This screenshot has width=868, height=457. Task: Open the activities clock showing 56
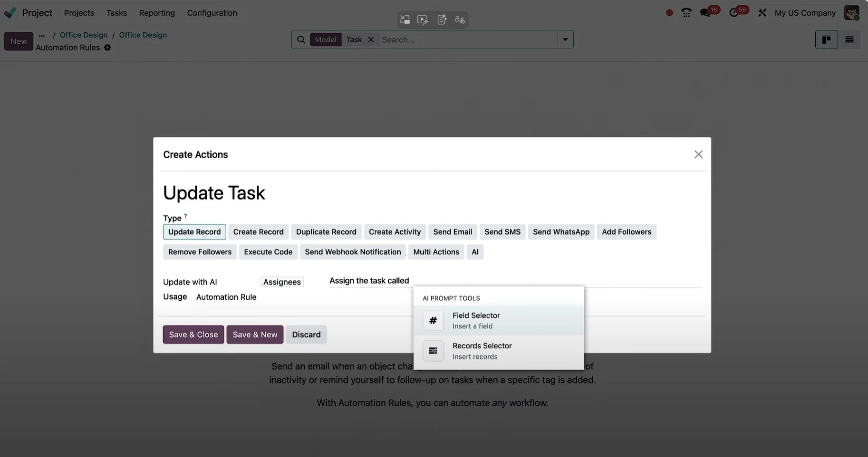point(734,13)
